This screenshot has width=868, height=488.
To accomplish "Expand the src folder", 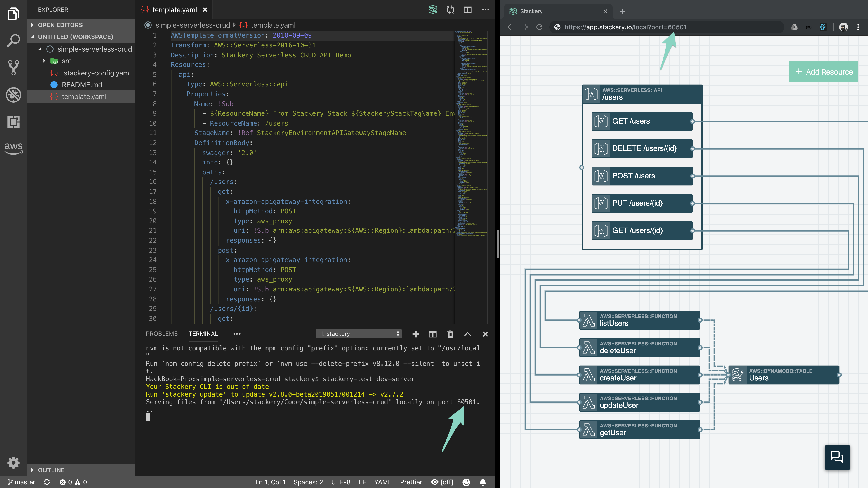I will pyautogui.click(x=44, y=61).
